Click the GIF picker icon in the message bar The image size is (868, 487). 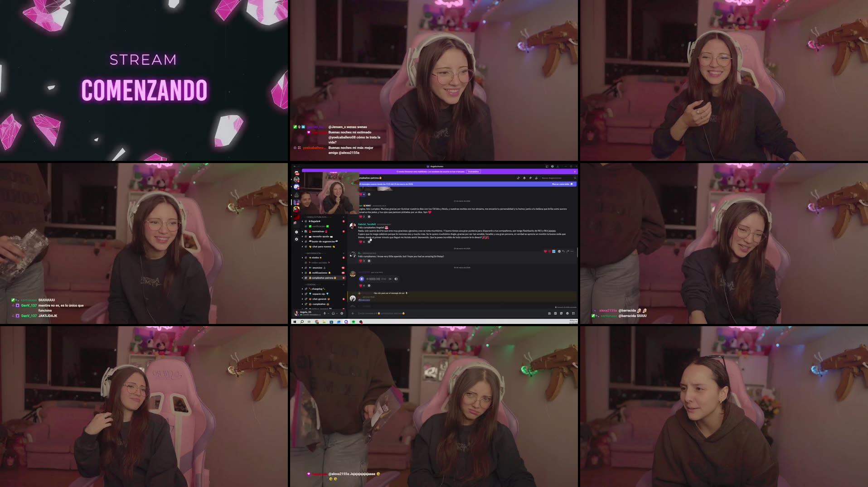[555, 313]
